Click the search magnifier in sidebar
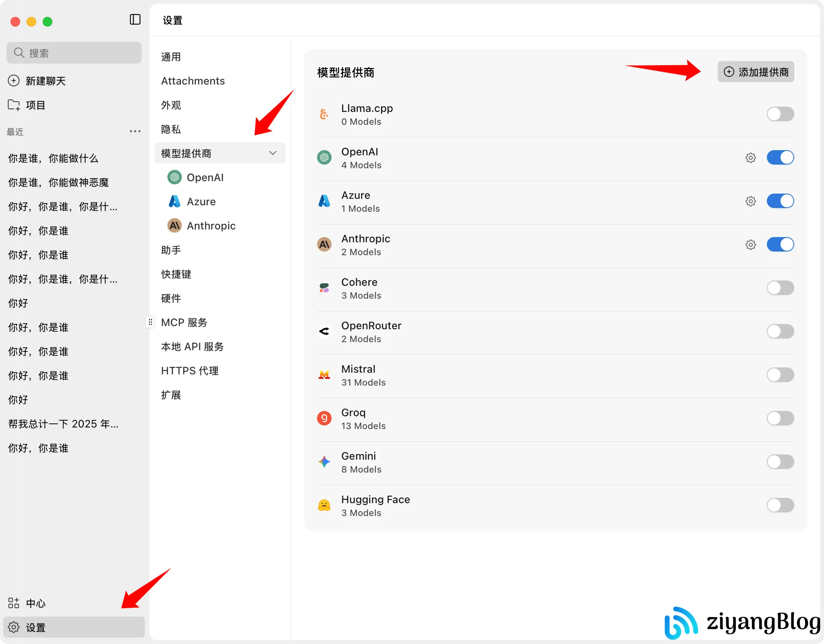The image size is (824, 644). (x=19, y=52)
